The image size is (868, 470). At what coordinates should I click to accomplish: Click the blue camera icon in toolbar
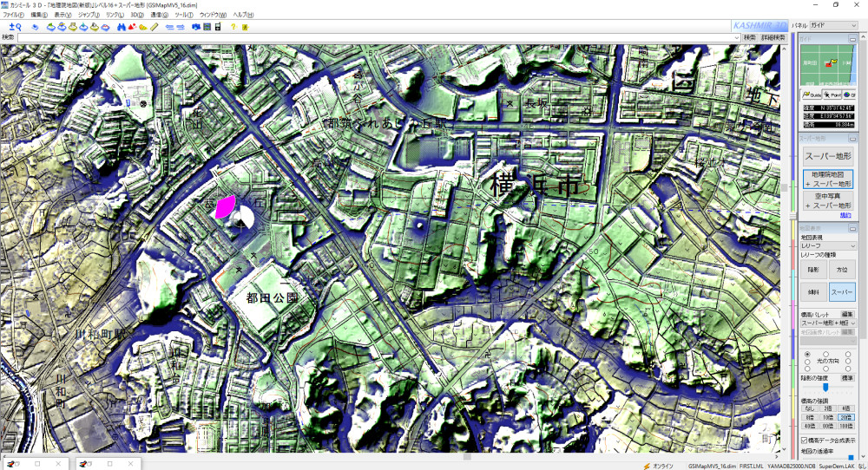coord(195,27)
